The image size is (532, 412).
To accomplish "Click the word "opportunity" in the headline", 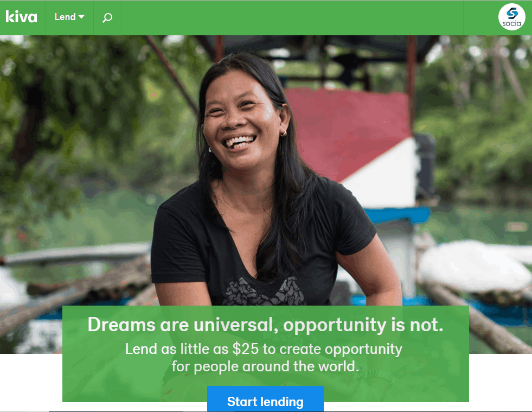I will (335, 325).
